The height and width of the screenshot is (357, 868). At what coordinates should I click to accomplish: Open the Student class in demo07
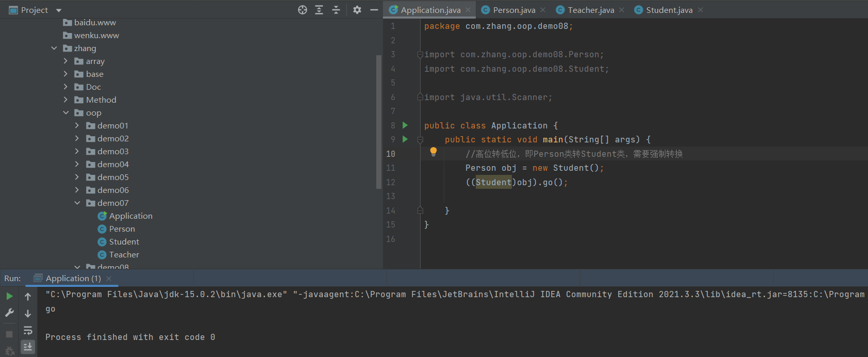[118, 241]
